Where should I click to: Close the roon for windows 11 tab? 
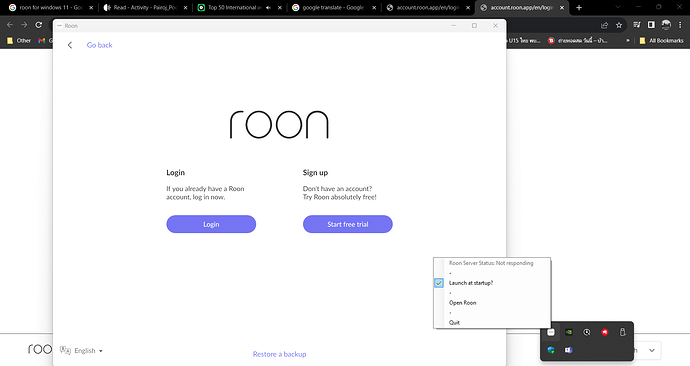91,7
